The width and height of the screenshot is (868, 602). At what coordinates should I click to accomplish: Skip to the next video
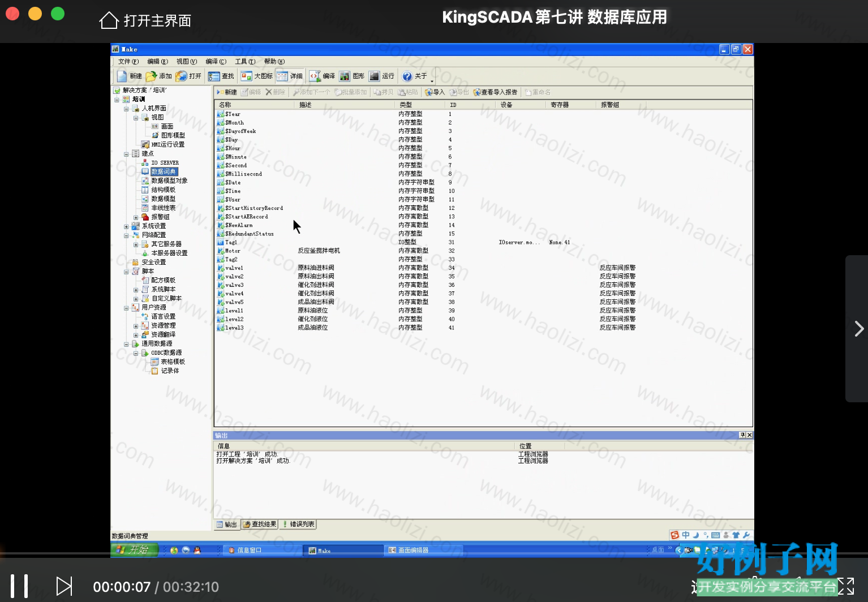[x=64, y=587]
